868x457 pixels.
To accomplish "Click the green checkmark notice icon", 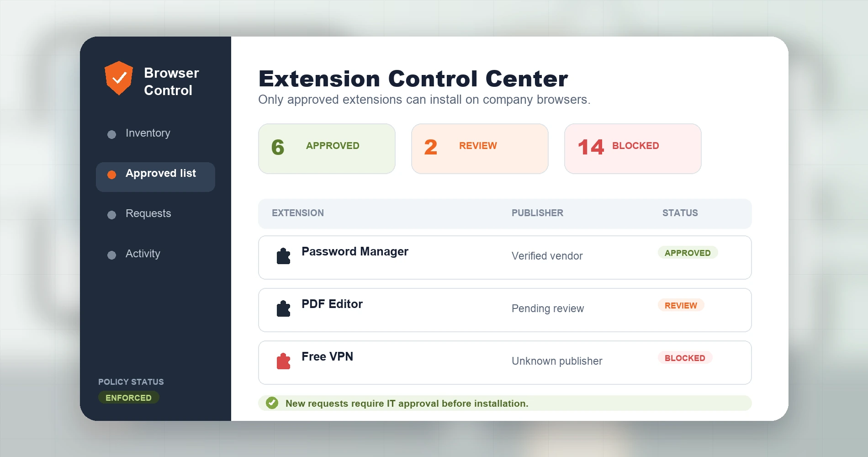I will click(272, 403).
